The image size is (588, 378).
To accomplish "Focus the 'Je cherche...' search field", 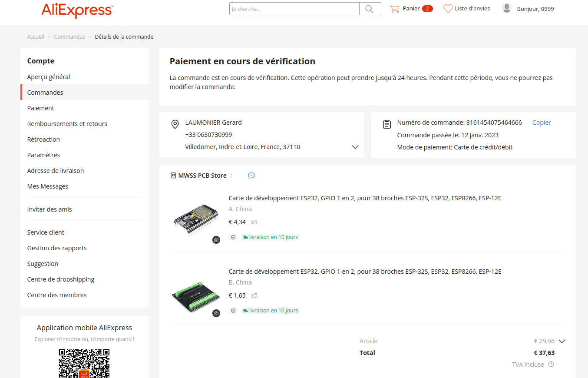I will (294, 9).
